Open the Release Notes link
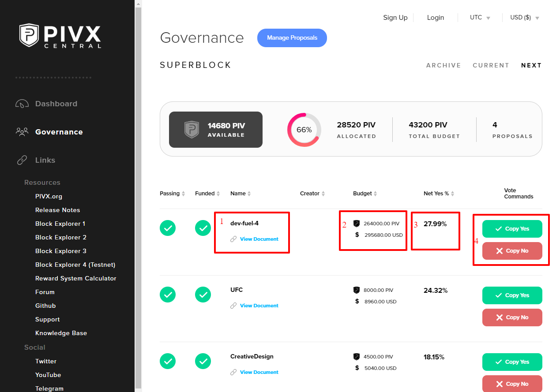Image resolution: width=560 pixels, height=392 pixels. tap(57, 210)
